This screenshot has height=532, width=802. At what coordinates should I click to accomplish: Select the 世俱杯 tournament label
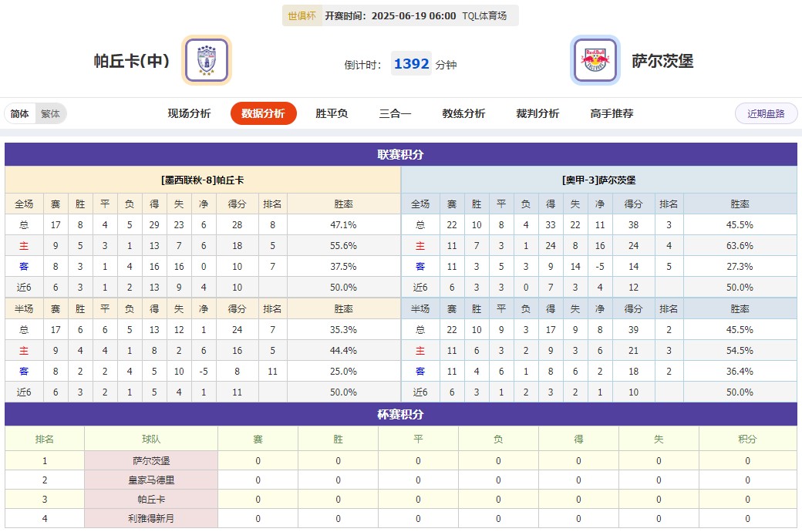(x=300, y=15)
